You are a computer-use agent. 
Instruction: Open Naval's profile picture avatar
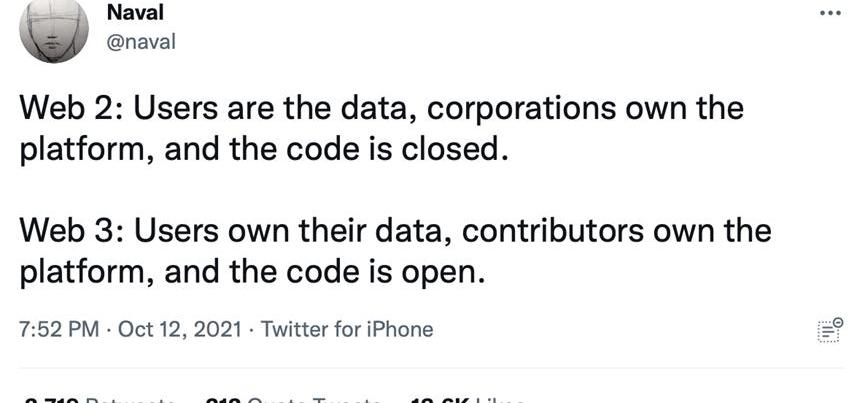coord(54,30)
